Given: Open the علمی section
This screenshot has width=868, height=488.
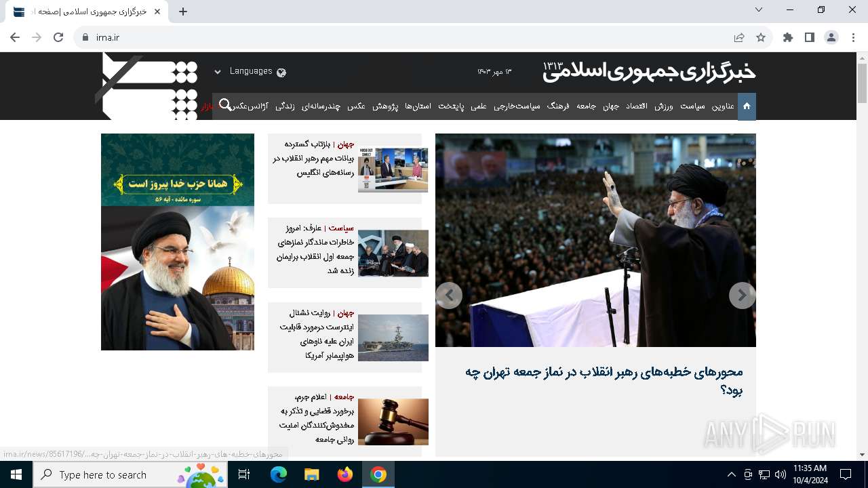Looking at the screenshot, I should (479, 106).
